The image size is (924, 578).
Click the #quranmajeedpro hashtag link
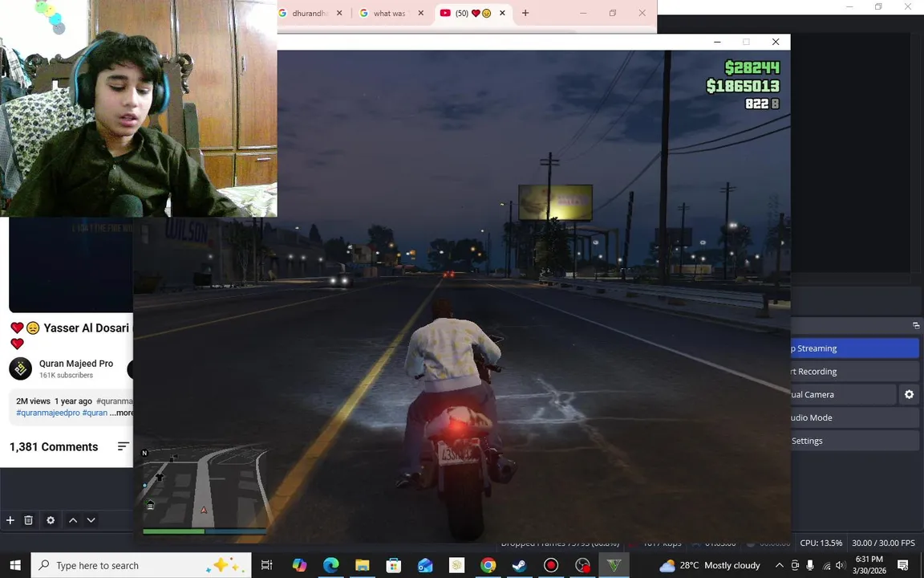point(48,413)
